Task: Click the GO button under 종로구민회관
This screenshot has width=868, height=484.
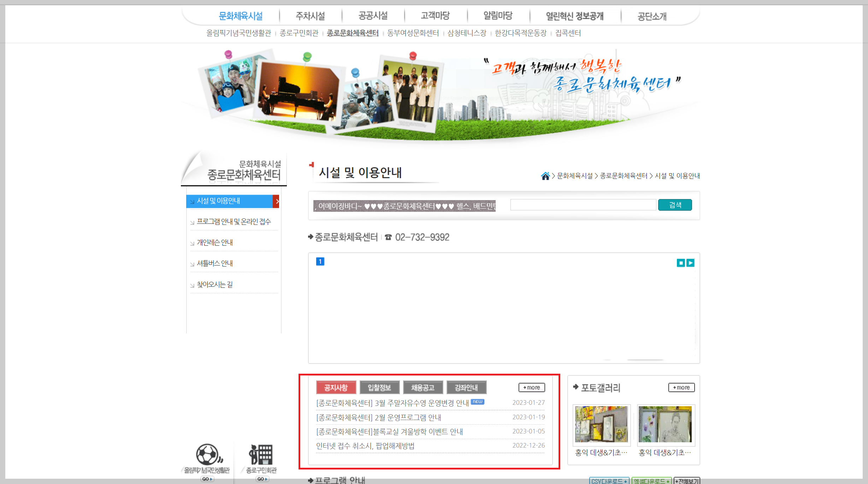Action: click(x=262, y=479)
